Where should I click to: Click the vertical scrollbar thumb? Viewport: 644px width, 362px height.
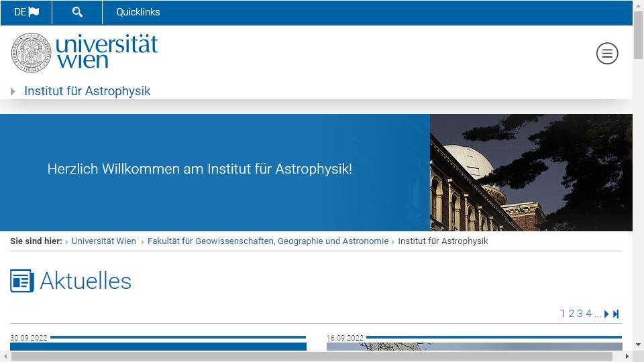tap(638, 36)
